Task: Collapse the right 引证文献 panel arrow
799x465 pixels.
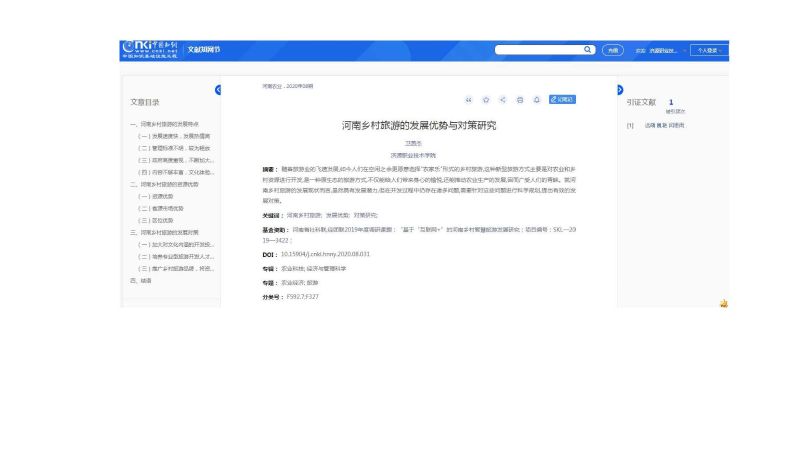Action: click(x=620, y=90)
